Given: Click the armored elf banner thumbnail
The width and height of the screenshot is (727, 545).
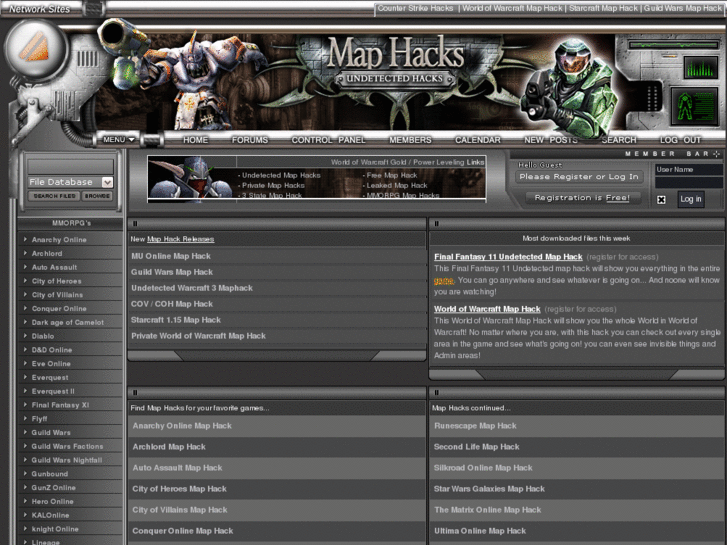Looking at the screenshot, I should tap(192, 178).
